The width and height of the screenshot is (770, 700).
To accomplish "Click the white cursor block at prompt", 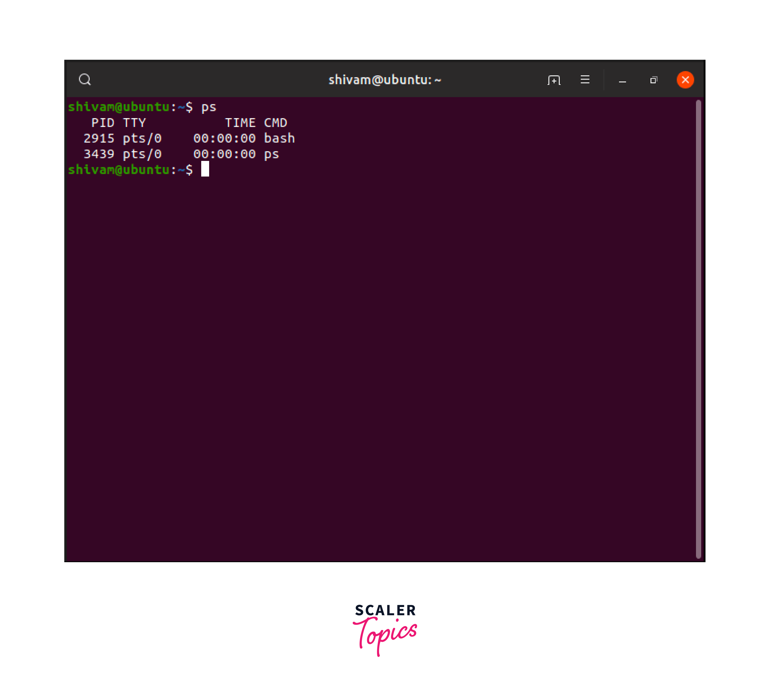I will tap(205, 169).
